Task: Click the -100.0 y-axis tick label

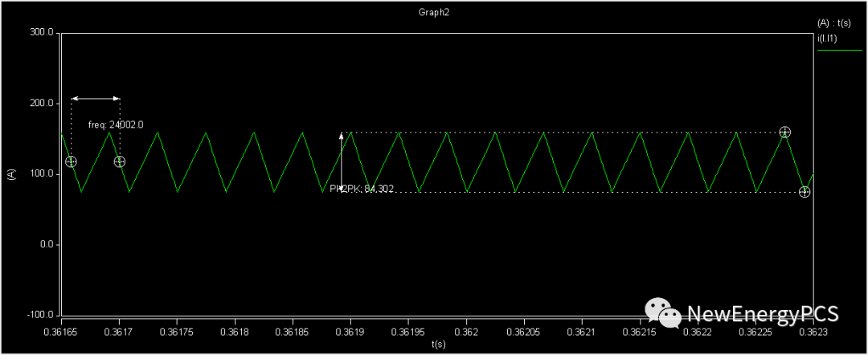Action: coord(39,315)
